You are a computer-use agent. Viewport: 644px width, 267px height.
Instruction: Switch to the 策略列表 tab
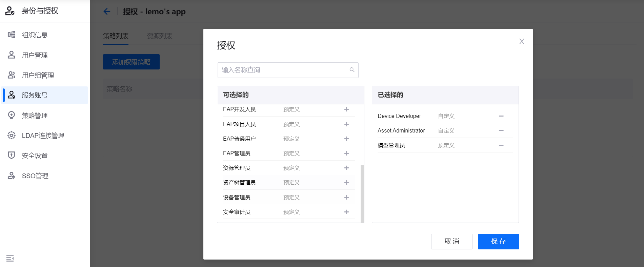116,36
